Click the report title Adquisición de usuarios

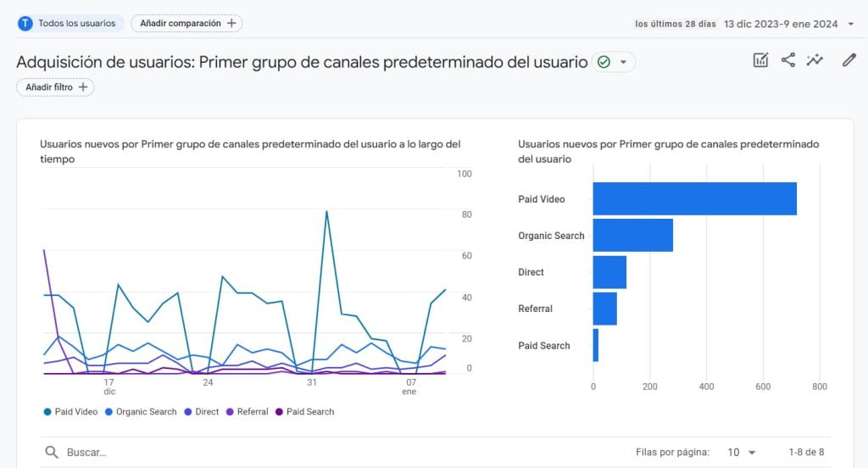coord(302,62)
